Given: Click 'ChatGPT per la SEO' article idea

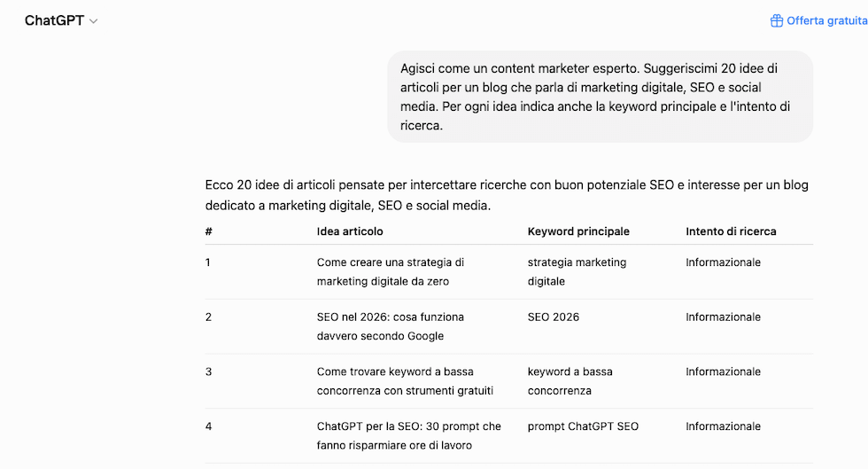Looking at the screenshot, I should 408,435.
